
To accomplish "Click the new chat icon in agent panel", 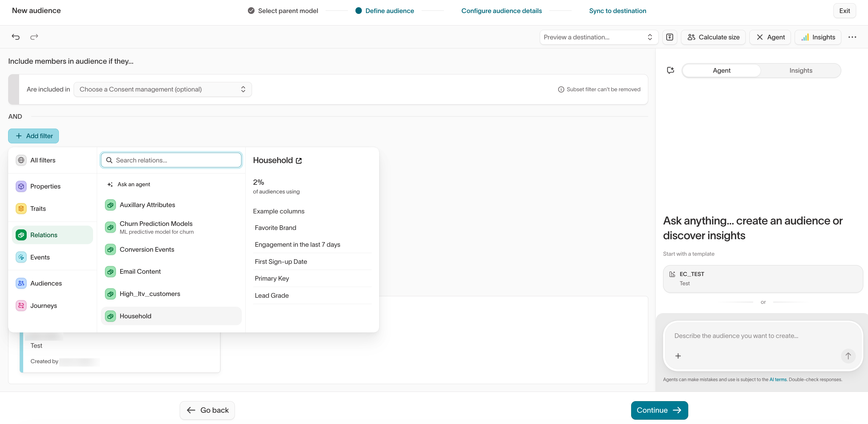I will (x=671, y=70).
